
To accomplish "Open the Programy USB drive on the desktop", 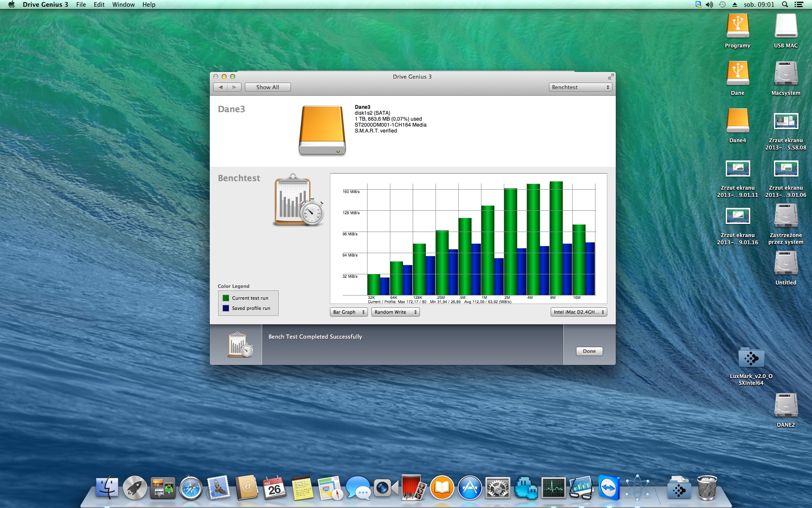I will click(738, 26).
